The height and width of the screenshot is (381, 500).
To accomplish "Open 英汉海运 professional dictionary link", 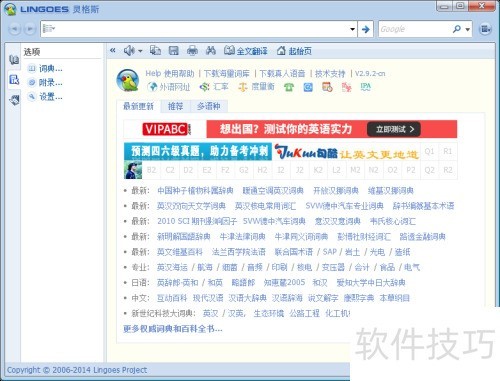I will (x=172, y=267).
